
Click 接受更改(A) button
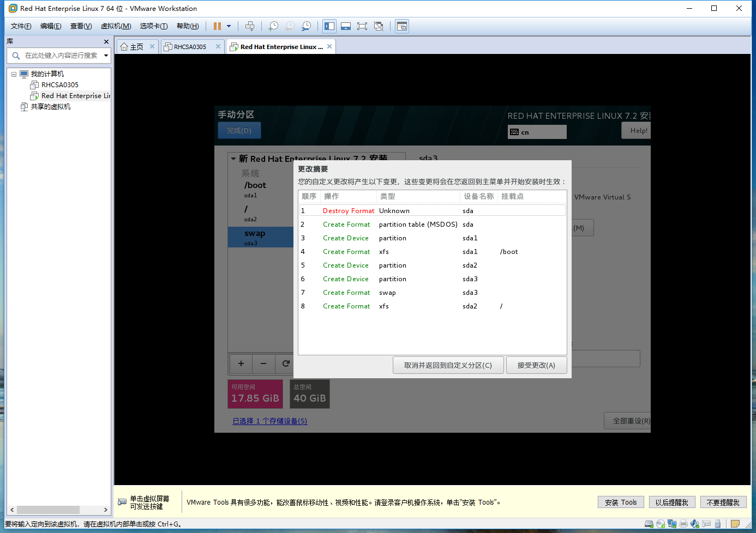coord(536,365)
